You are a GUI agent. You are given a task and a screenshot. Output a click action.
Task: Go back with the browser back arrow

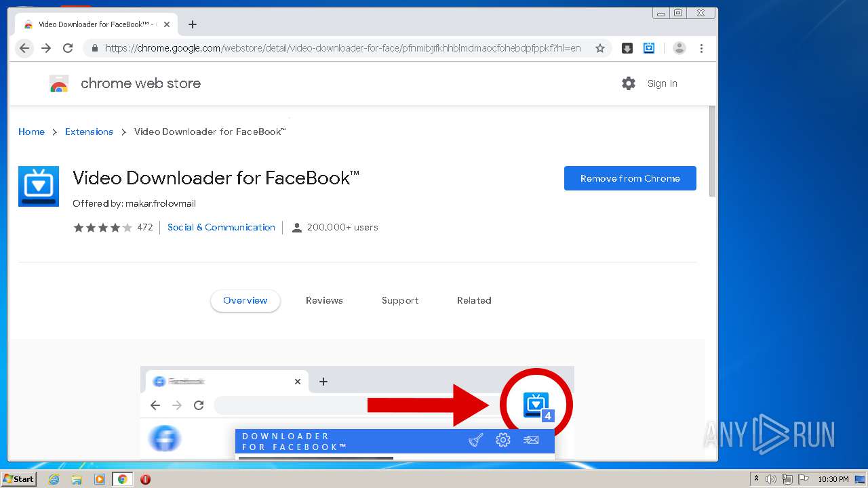[24, 48]
